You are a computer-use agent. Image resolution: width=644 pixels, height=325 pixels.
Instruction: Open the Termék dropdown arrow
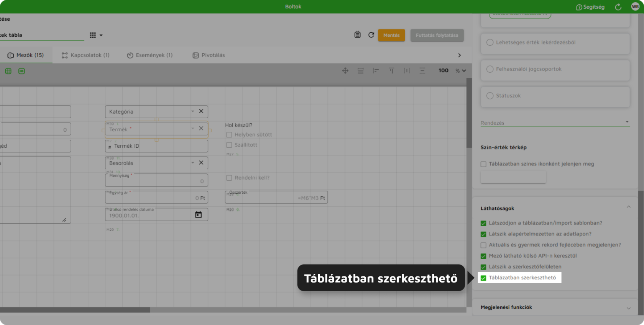click(x=193, y=129)
